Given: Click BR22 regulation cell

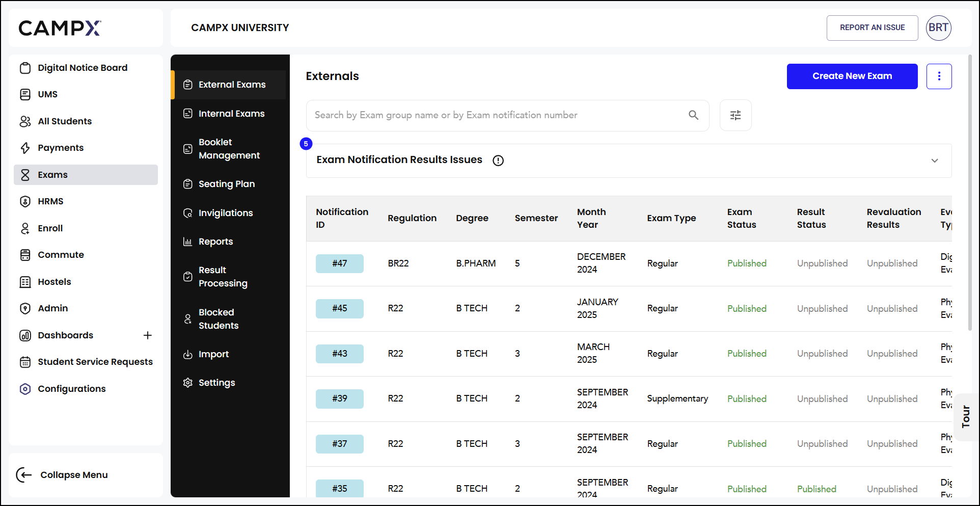Looking at the screenshot, I should click(x=398, y=263).
